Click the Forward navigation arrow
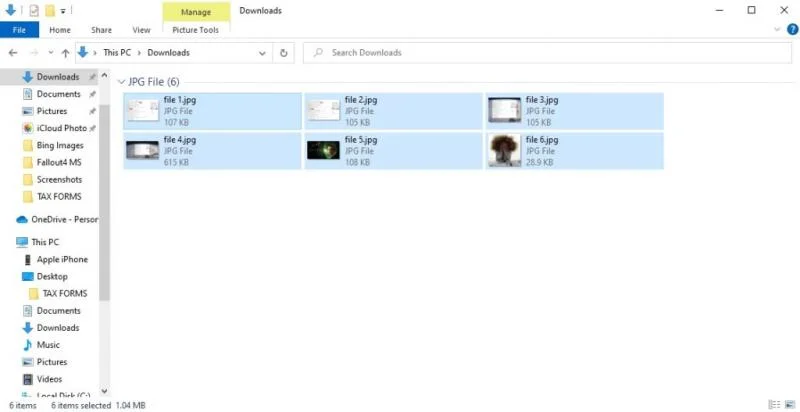800x412 pixels. (34, 53)
